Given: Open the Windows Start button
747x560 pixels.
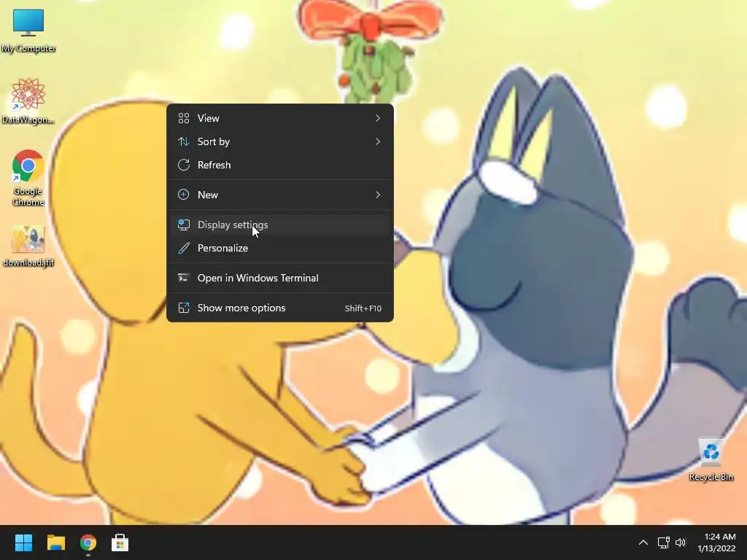Looking at the screenshot, I should [23, 542].
